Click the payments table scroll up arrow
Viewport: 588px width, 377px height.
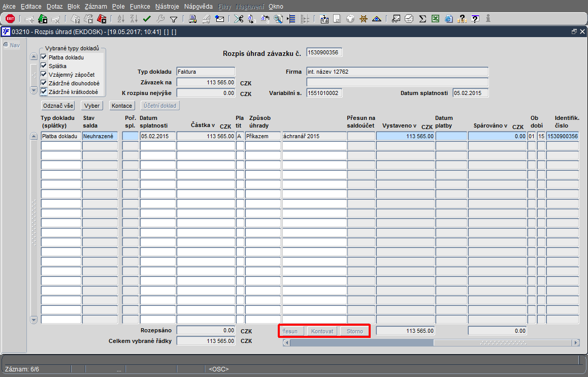(34, 136)
